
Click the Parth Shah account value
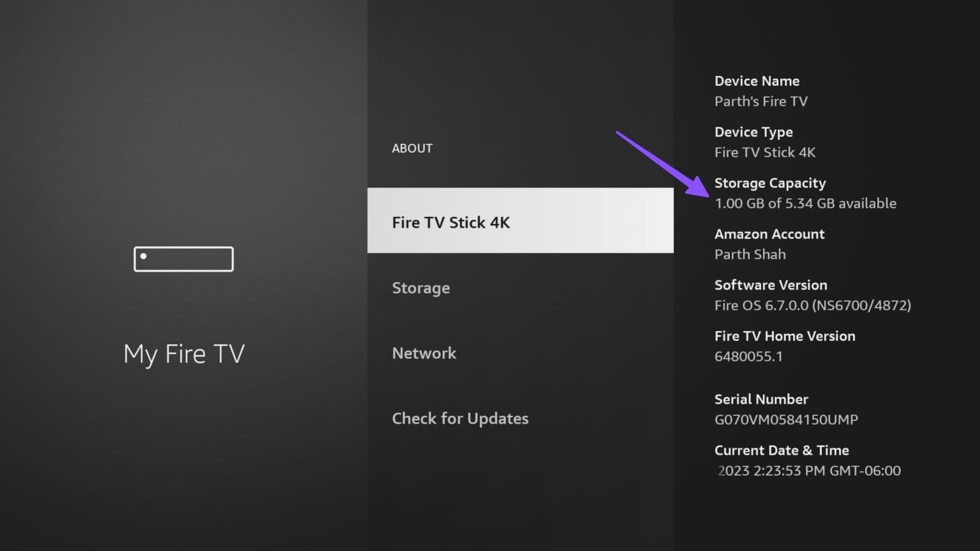point(750,254)
